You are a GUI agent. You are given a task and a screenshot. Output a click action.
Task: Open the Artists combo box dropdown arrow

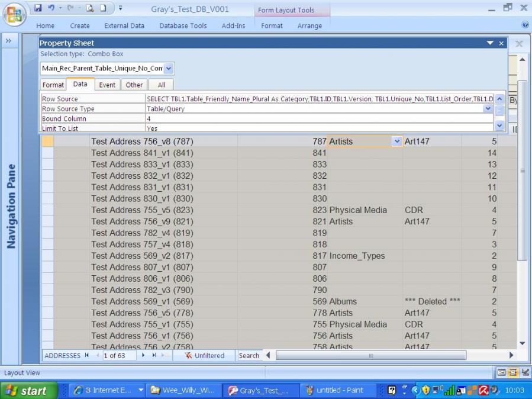click(x=396, y=141)
